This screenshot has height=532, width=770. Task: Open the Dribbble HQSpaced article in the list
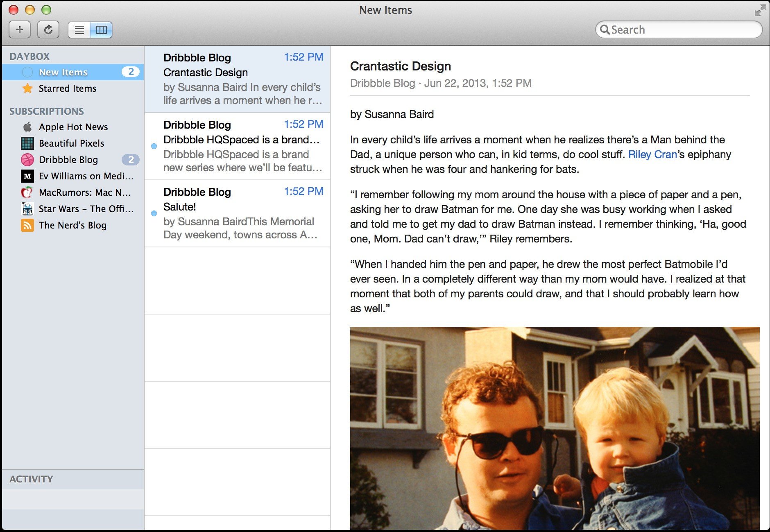(237, 146)
